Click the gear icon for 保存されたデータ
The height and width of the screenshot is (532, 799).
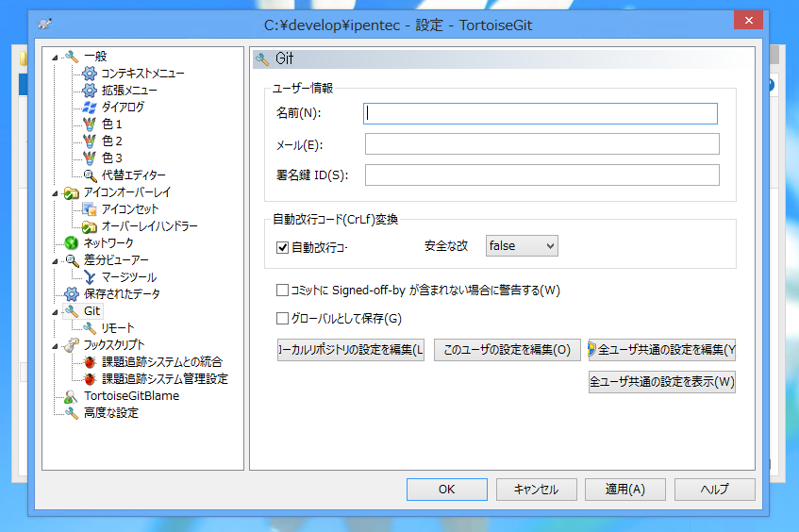(x=72, y=294)
